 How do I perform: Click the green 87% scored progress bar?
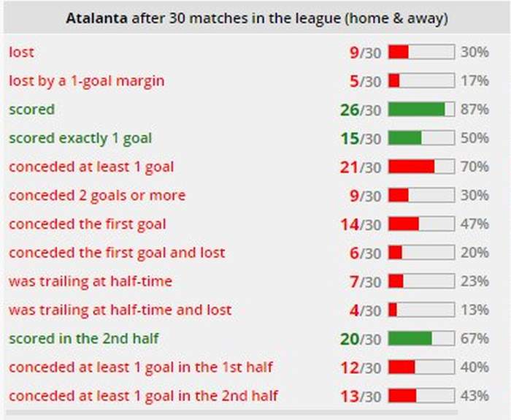[x=421, y=110]
